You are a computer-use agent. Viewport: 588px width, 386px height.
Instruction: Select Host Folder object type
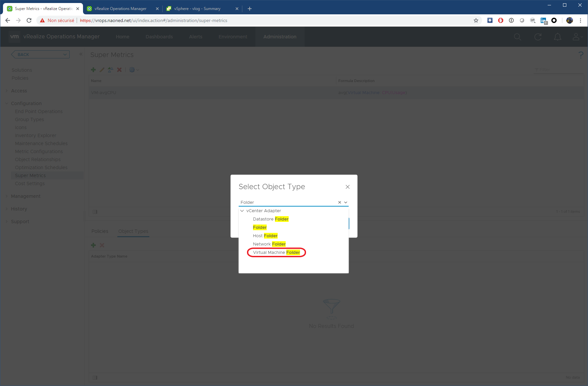click(265, 236)
